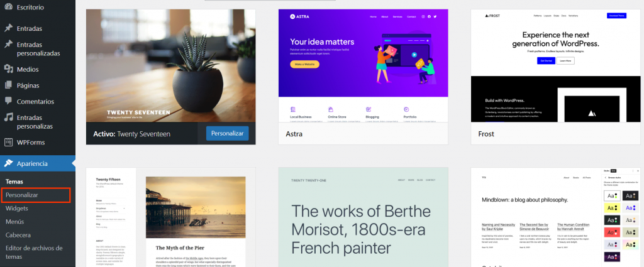Click the blue Personalizar button on Twenty Seventeen
Viewport: 644px width, 267px height.
click(228, 134)
